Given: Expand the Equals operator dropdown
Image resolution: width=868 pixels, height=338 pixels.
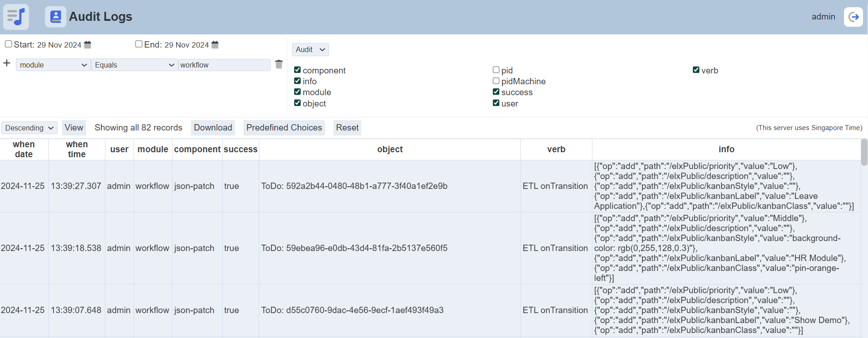Looking at the screenshot, I should 134,65.
